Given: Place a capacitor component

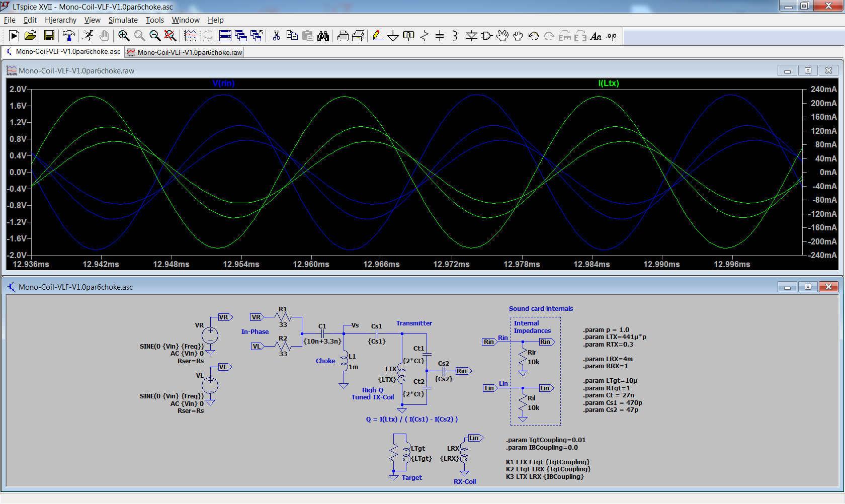Looking at the screenshot, I should point(440,36).
